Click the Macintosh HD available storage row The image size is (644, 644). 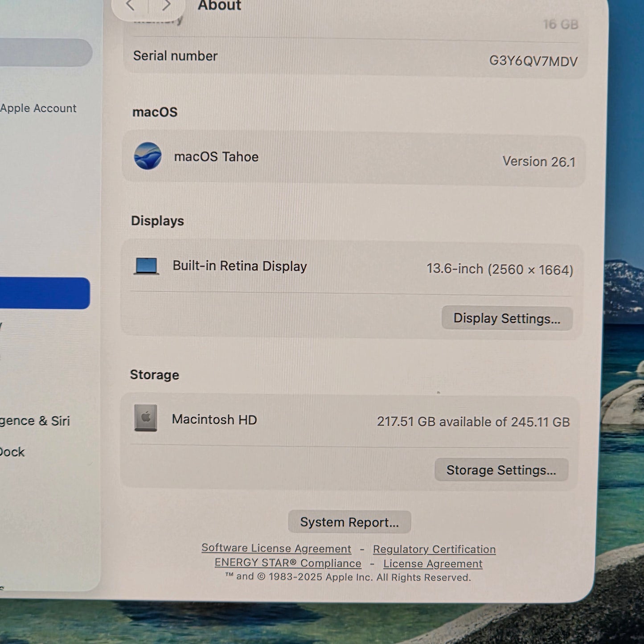pyautogui.click(x=472, y=421)
